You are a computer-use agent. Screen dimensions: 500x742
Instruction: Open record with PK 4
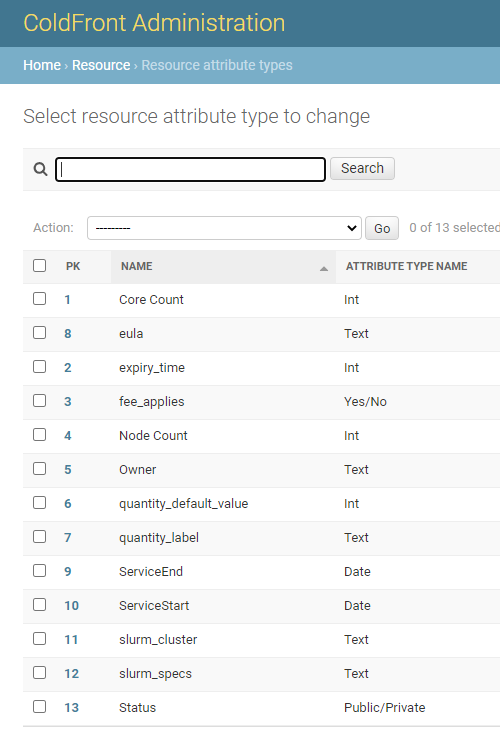68,436
